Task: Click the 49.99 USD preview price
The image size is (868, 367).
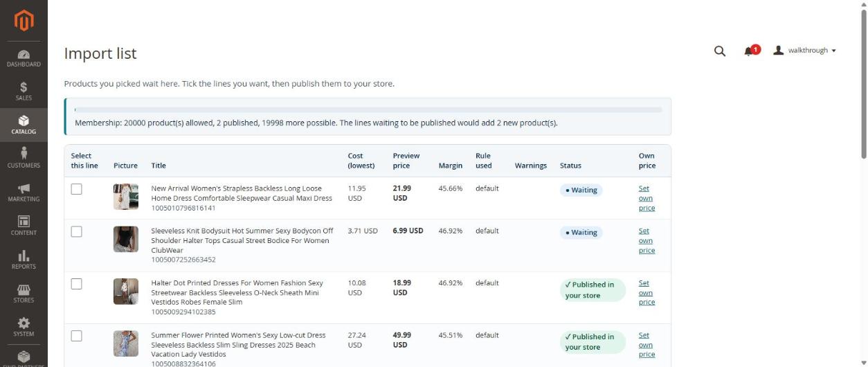Action: (402, 340)
